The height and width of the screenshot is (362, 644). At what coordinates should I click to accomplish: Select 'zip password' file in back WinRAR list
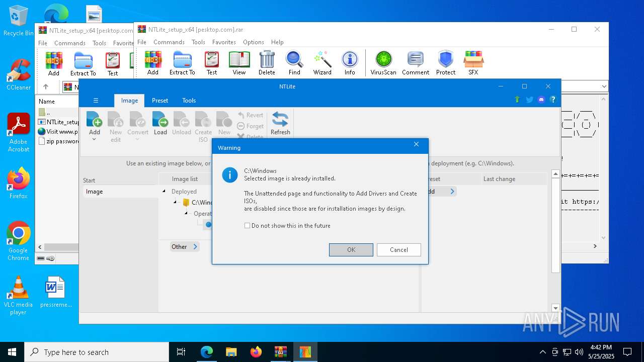pos(58,141)
